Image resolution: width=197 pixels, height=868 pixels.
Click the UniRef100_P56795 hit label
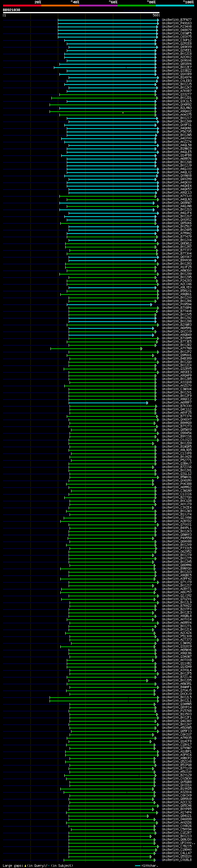(177, 132)
